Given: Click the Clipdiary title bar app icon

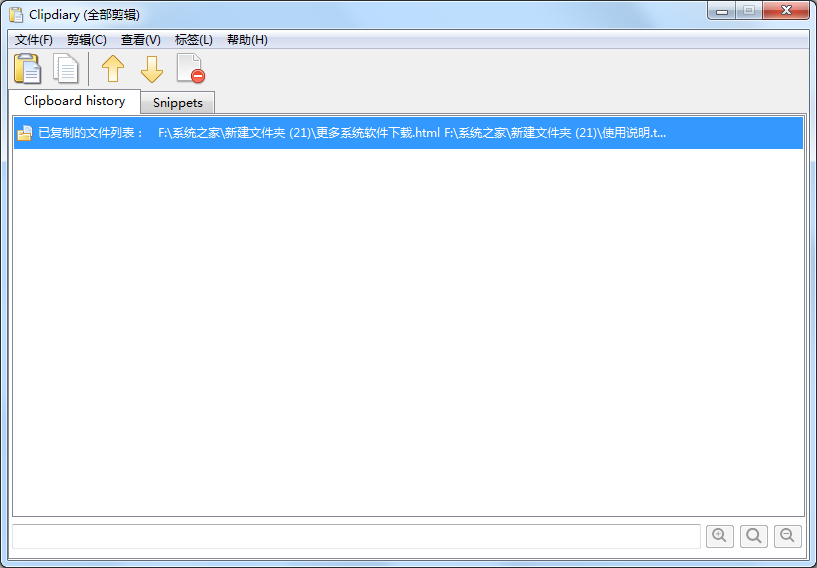Looking at the screenshot, I should [16, 15].
